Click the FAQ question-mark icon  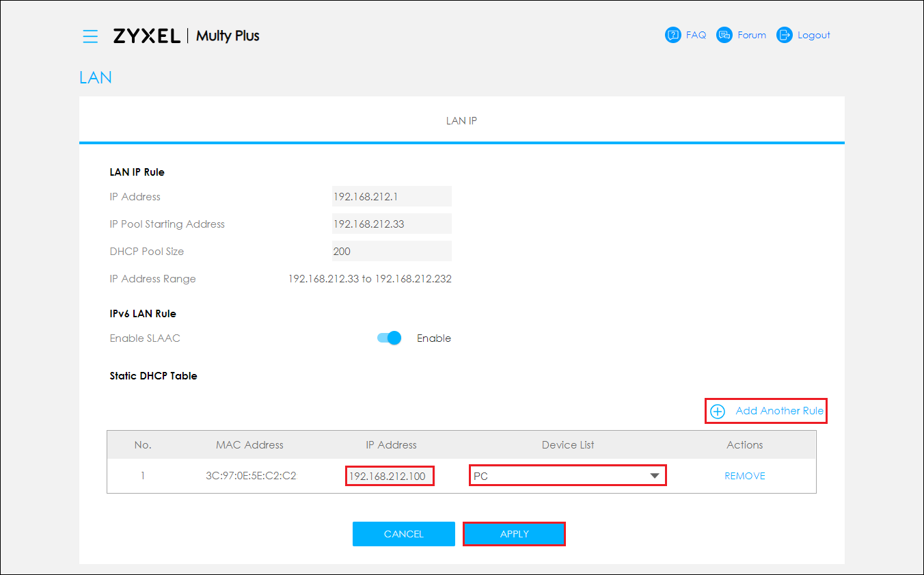pyautogui.click(x=673, y=35)
